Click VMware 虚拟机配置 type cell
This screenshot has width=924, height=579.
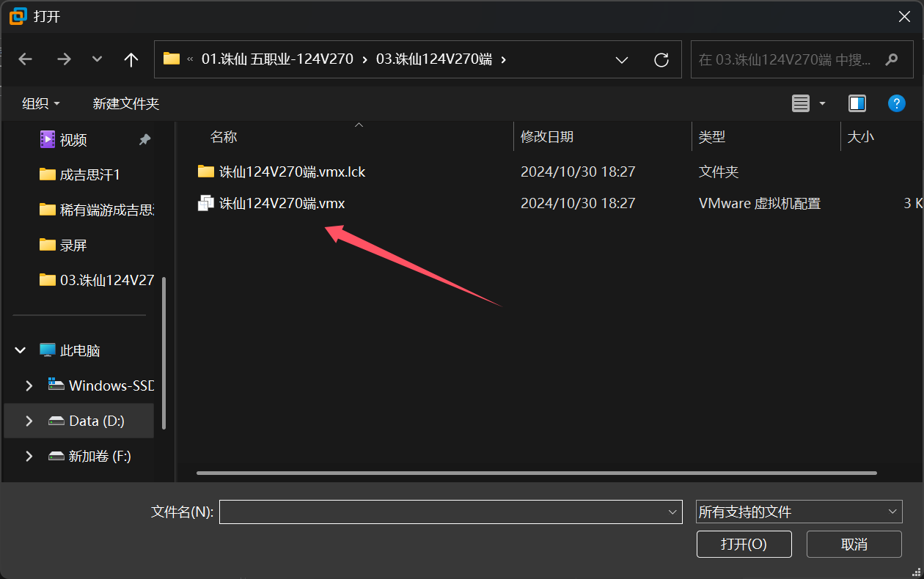coord(760,204)
